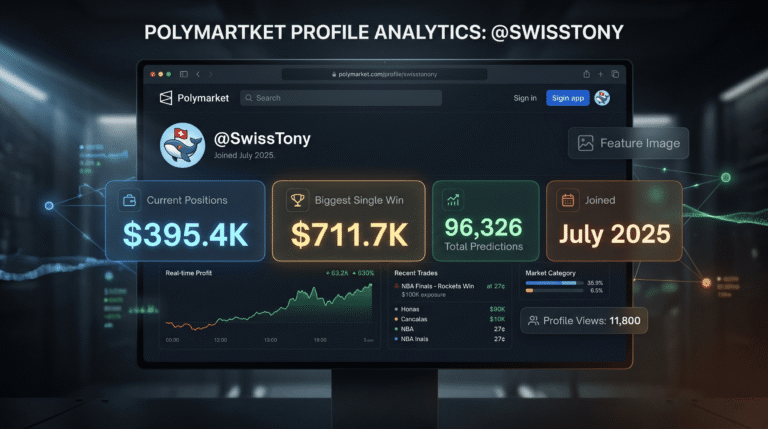Click the search magnifier icon
Viewport: 768px width, 429px height.
(249, 98)
